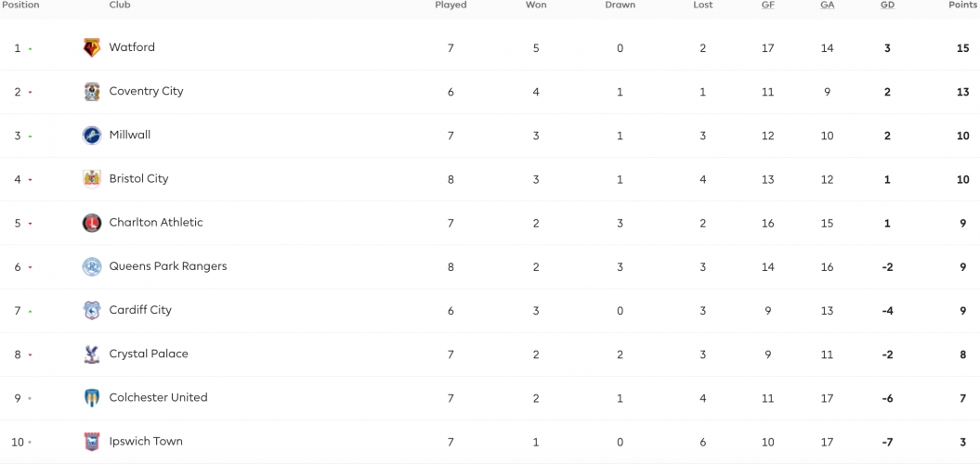Sort table by Points column header
Screen dimensions: 980x464
[963, 5]
